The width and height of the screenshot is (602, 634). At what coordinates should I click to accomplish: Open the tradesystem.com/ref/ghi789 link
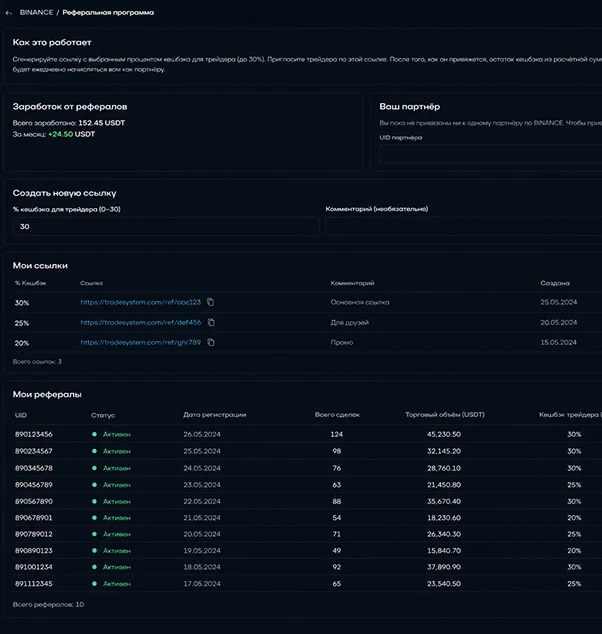[x=140, y=342]
